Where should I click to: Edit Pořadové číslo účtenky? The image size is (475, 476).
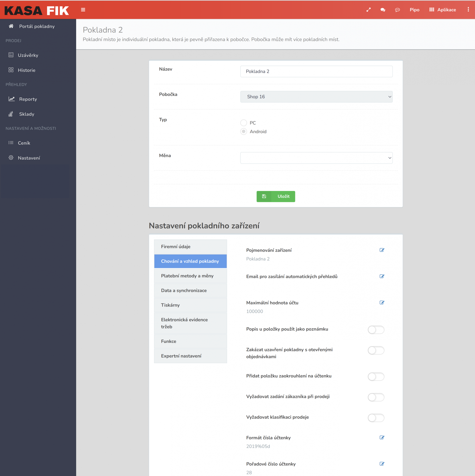pos(382,464)
